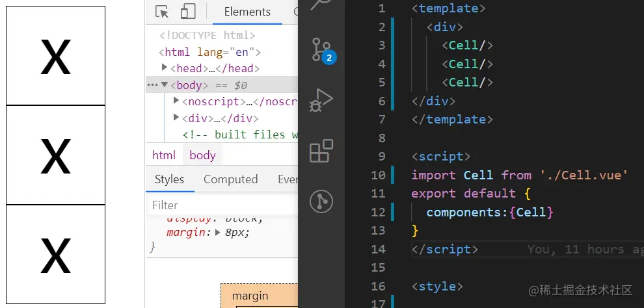Expand the div element node in DOM tree
Screen dimensions: 644x308
tap(176, 118)
